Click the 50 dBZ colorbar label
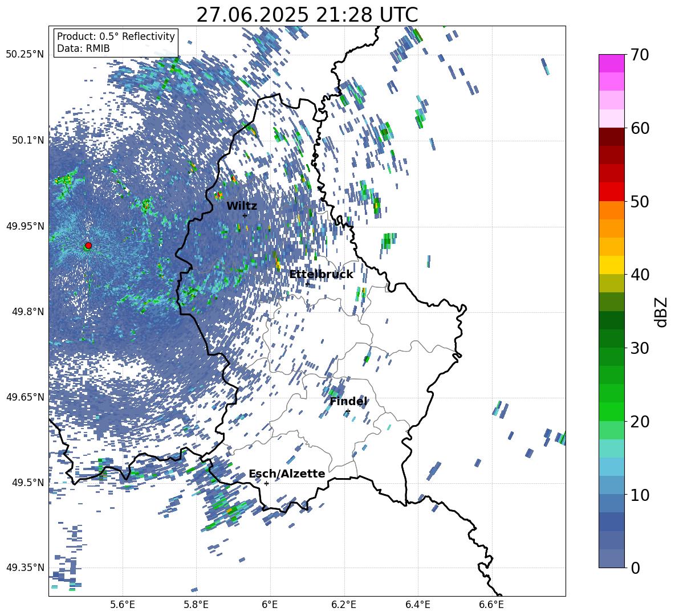The image size is (675, 616). point(640,201)
